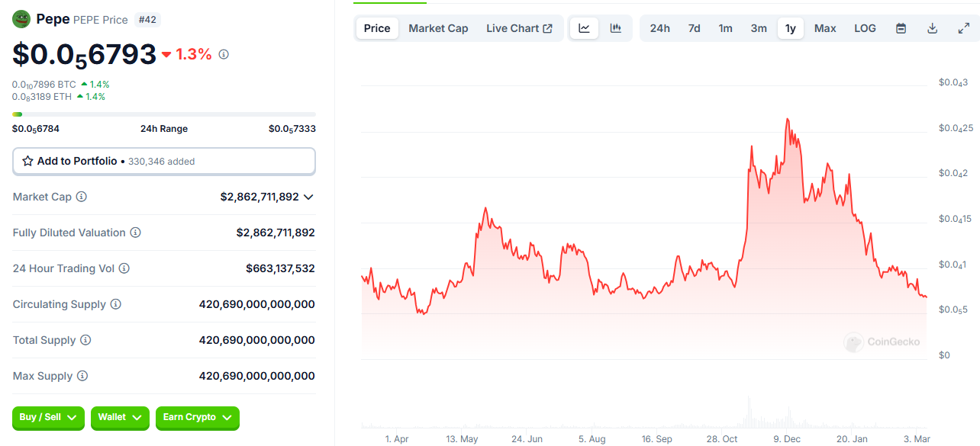
Task: Select the Max time range
Action: point(824,28)
